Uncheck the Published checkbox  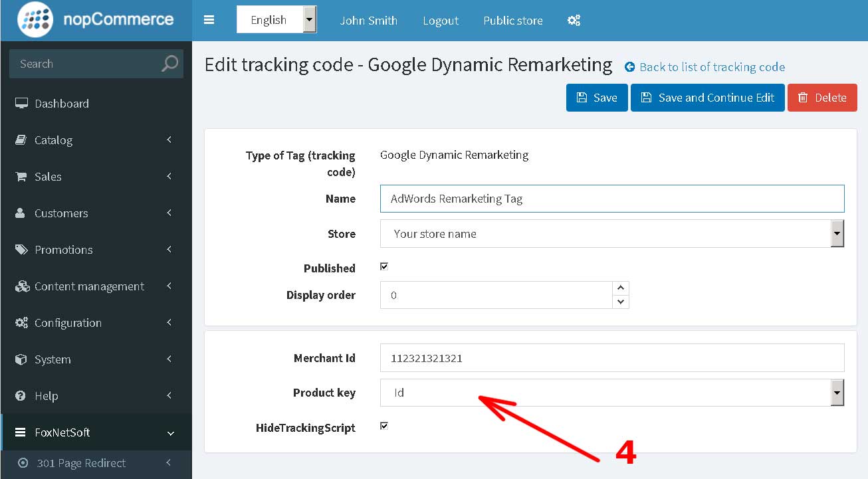click(x=384, y=266)
